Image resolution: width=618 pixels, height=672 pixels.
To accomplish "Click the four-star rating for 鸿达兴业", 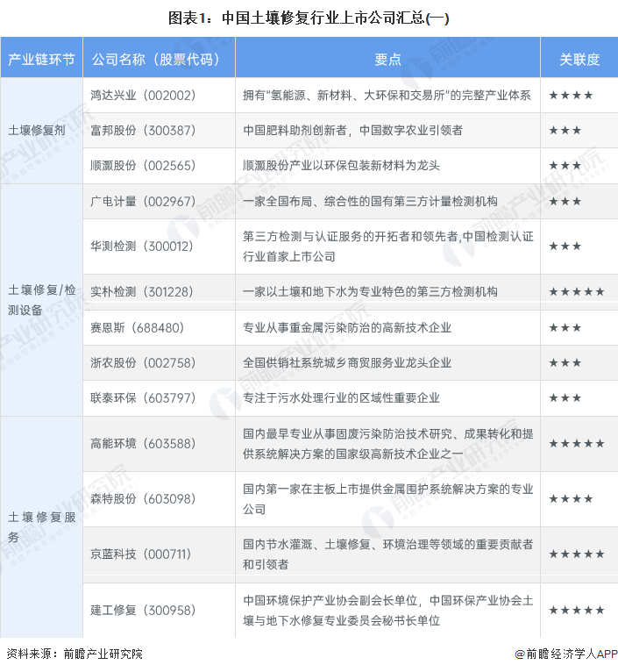I will pos(571,95).
